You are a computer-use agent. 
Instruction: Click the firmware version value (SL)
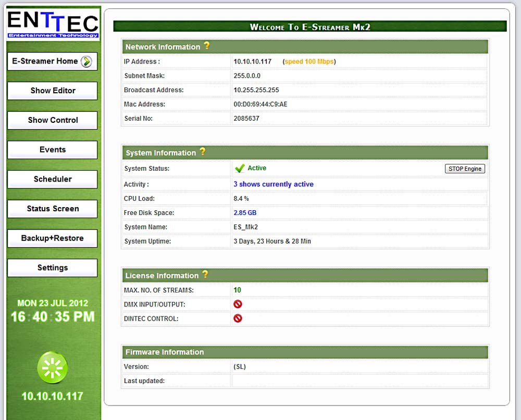click(x=240, y=367)
